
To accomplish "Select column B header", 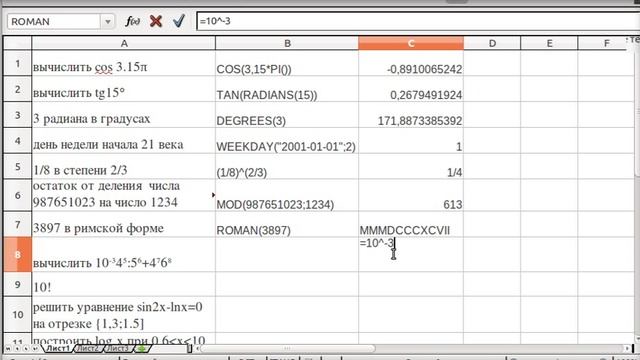I will pyautogui.click(x=287, y=43).
